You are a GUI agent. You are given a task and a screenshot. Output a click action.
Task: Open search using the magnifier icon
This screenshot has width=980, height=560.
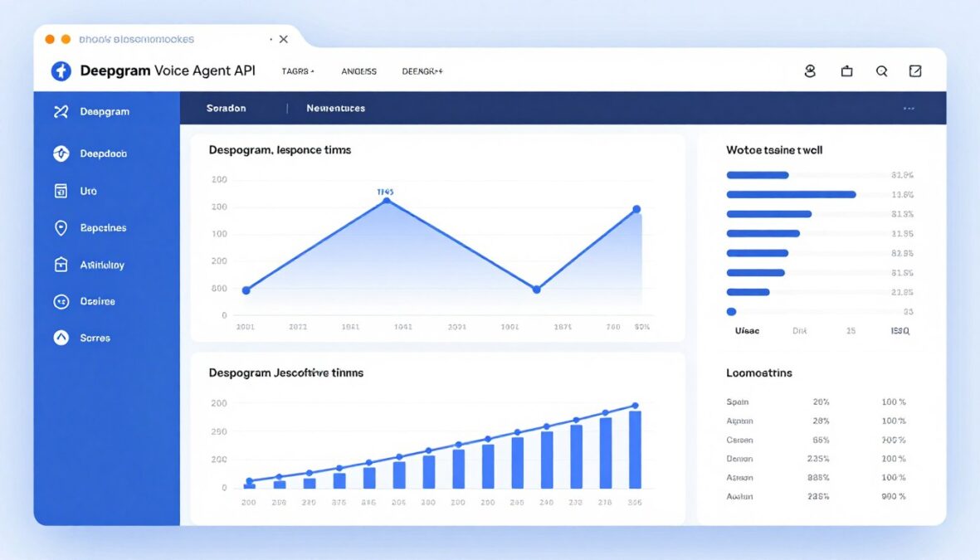tap(881, 71)
